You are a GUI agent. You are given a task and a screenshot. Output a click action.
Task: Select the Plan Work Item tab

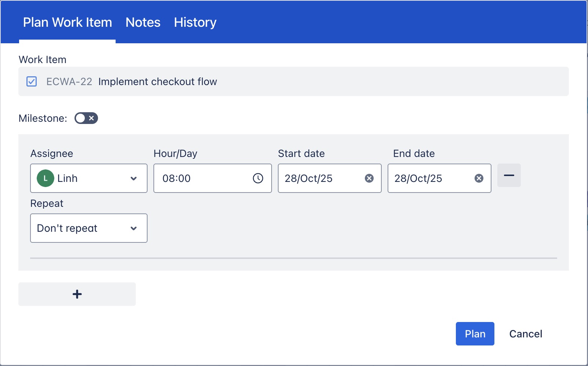coord(68,22)
